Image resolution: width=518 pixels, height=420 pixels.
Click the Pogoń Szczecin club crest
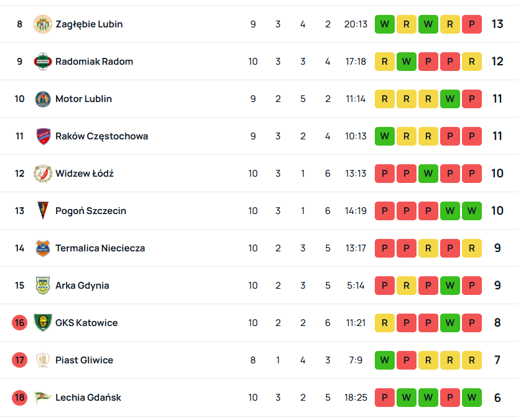tap(42, 211)
